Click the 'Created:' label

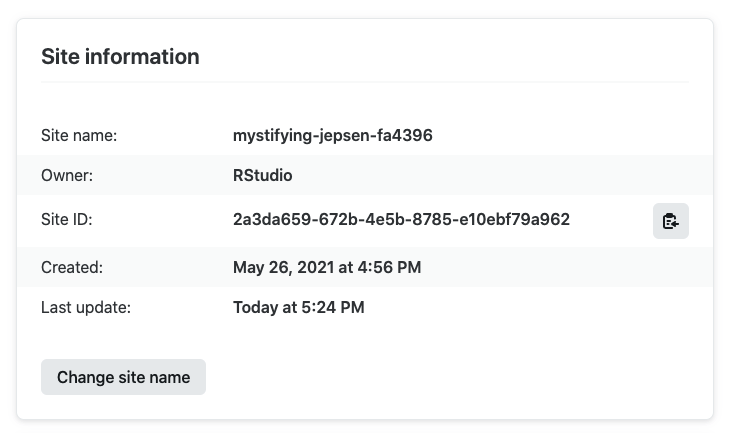pyautogui.click(x=72, y=267)
